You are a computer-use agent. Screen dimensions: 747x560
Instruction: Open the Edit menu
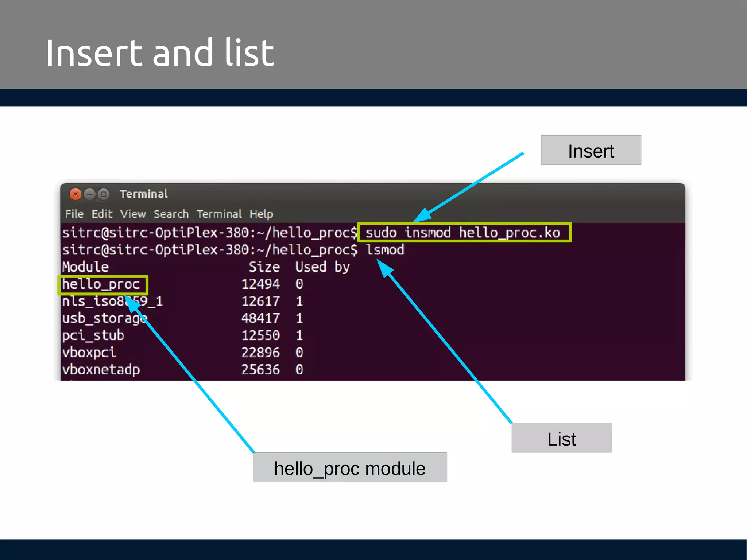point(102,214)
